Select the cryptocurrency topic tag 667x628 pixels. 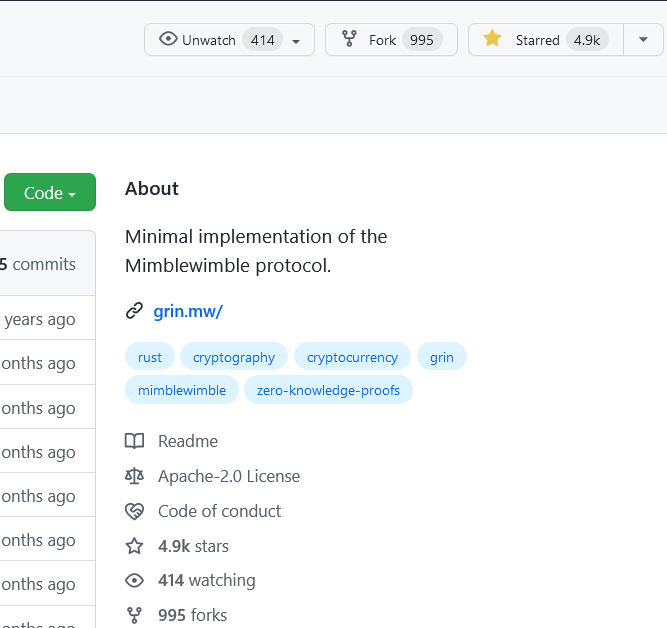[352, 357]
